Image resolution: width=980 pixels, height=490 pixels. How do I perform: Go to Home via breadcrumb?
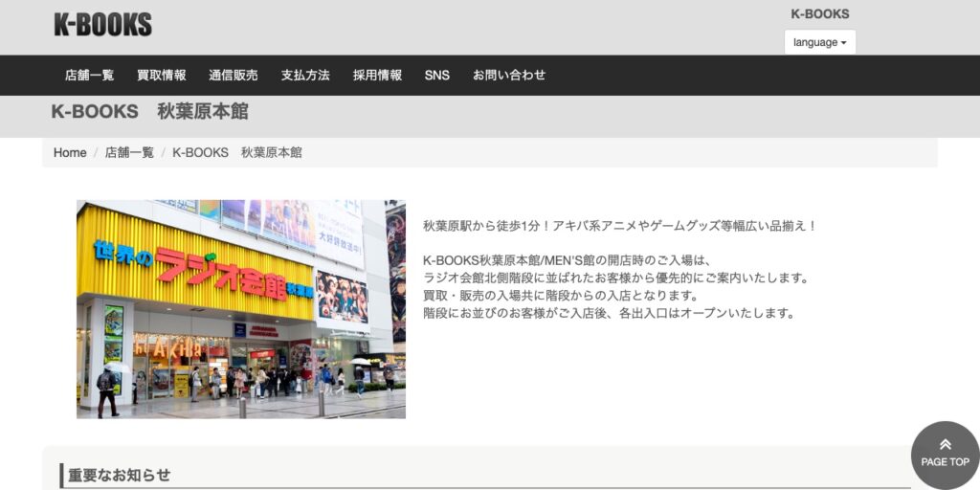pos(70,152)
